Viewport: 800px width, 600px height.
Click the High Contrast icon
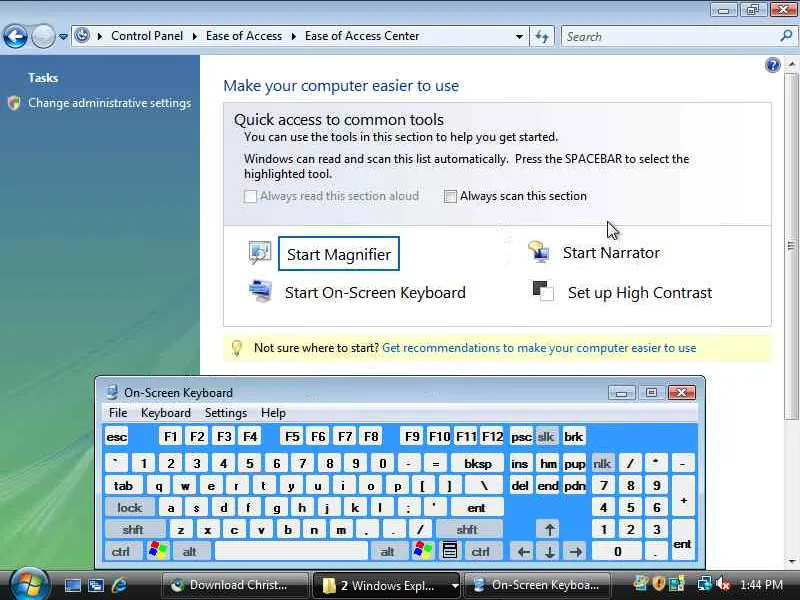click(x=543, y=291)
